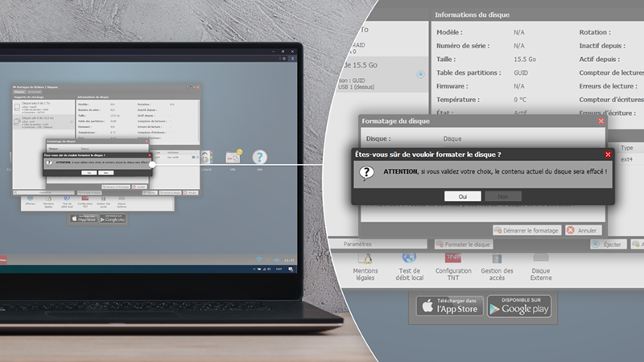
Task: Click small App Store badge on laptop screen
Action: click(84, 219)
